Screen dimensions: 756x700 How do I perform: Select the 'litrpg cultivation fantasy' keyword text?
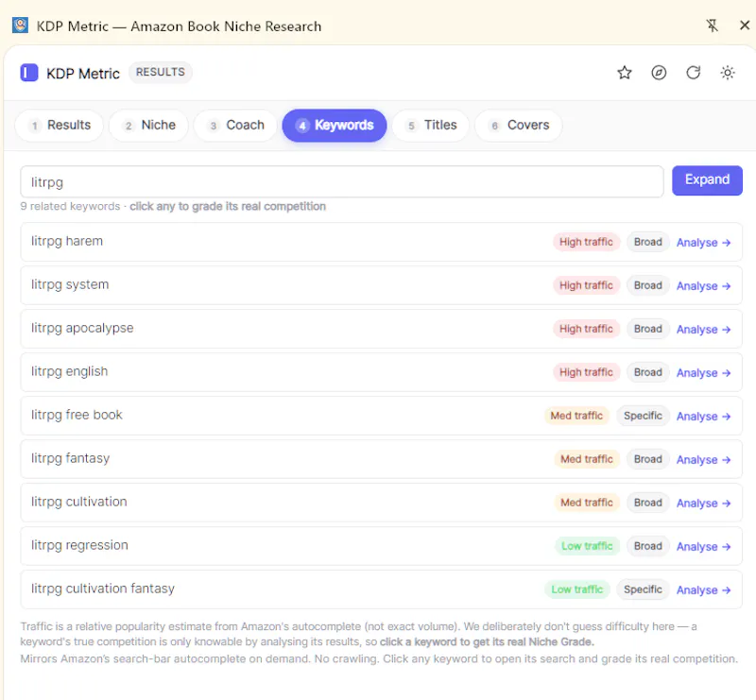coord(103,589)
